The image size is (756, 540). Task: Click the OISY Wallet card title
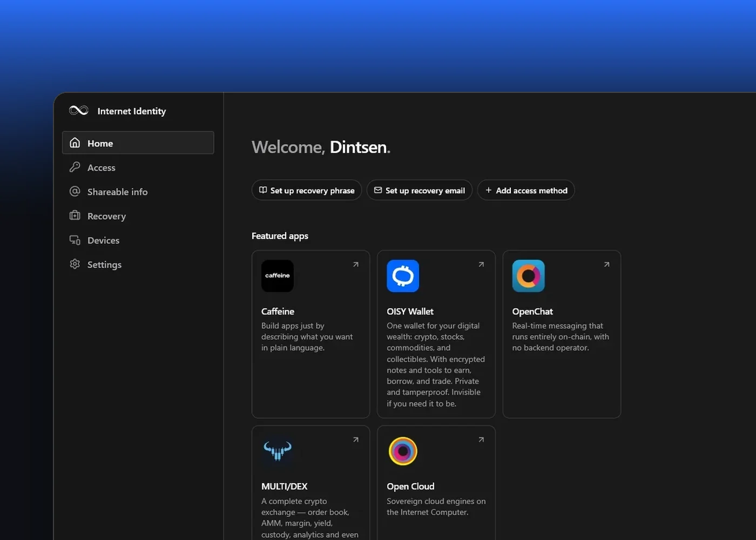tap(410, 312)
